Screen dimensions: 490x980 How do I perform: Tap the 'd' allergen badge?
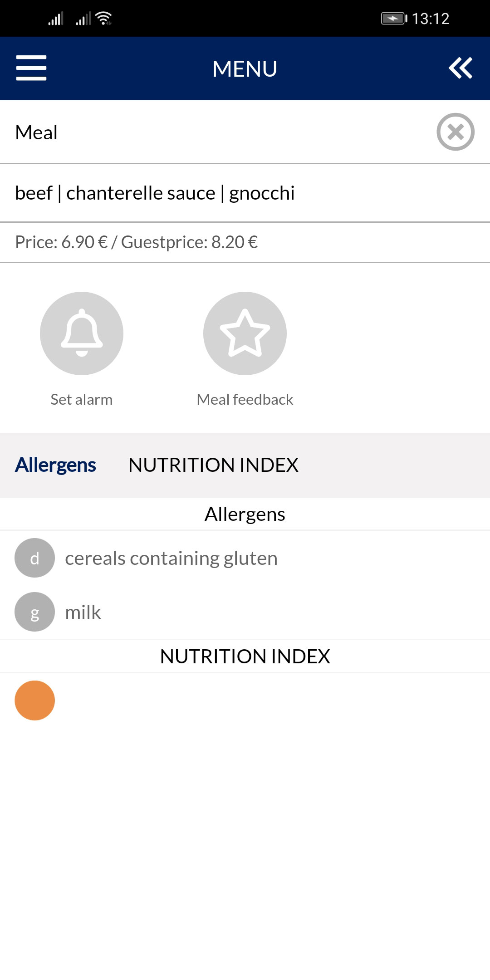34,558
